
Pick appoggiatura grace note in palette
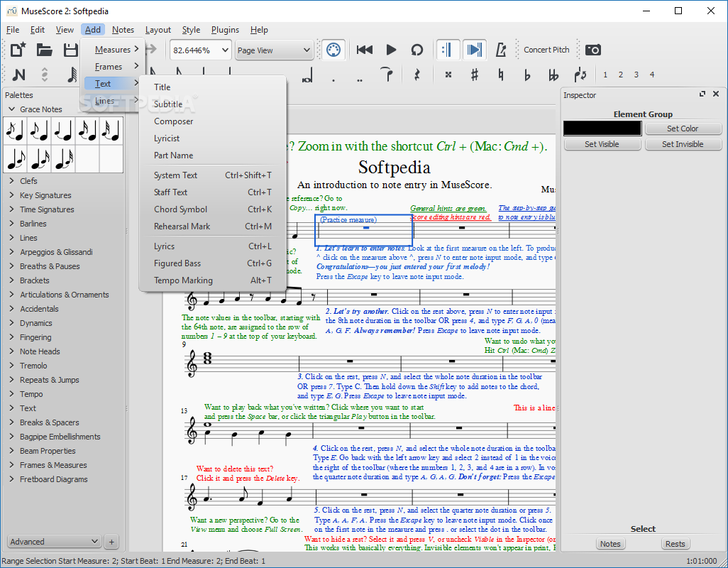[x=40, y=131]
